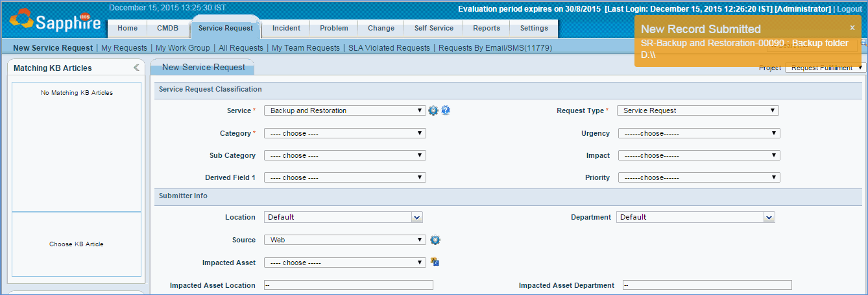Image resolution: width=868 pixels, height=295 pixels.
Task: Go to the Reports tab
Action: [x=486, y=29]
